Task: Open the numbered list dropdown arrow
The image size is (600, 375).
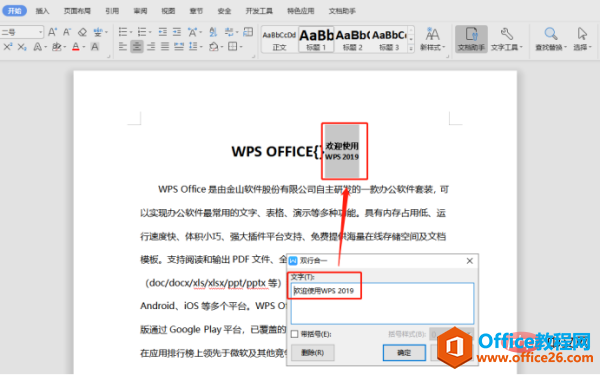Action: [150, 32]
